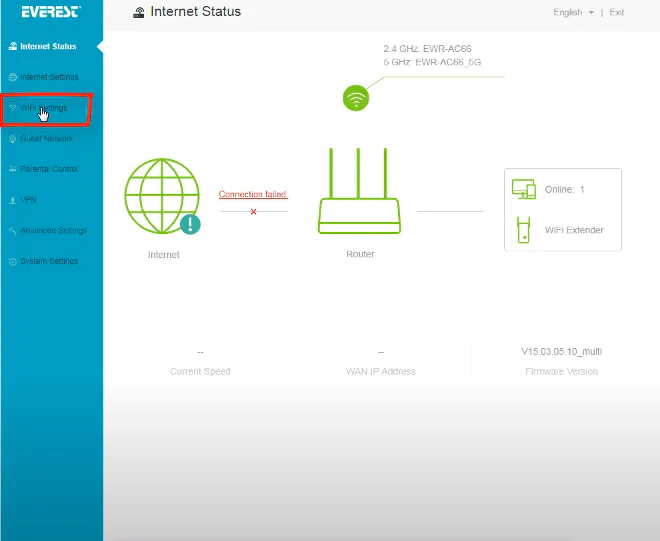Click the Connection failed link
Viewport: 660px width, 541px height.
pyautogui.click(x=253, y=194)
